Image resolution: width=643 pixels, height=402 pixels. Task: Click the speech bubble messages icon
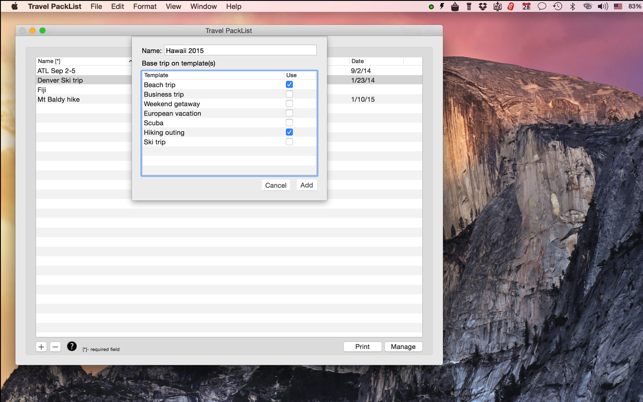click(542, 6)
